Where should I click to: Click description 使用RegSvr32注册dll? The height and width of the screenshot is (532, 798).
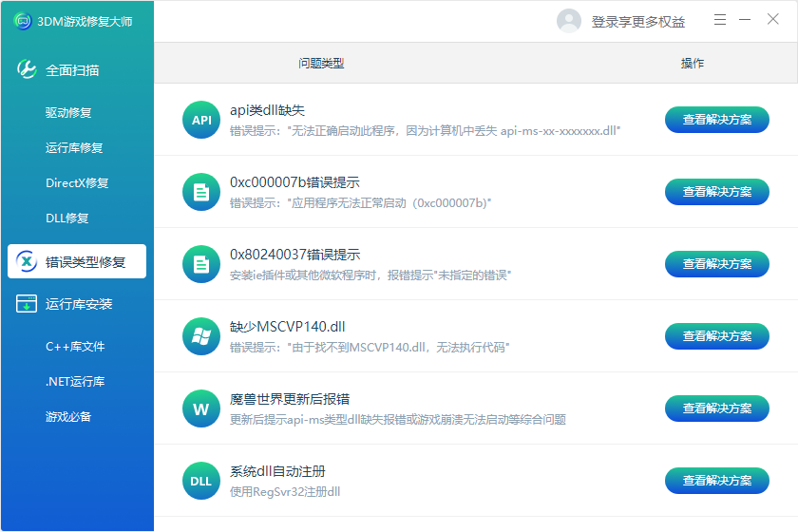pos(285,492)
